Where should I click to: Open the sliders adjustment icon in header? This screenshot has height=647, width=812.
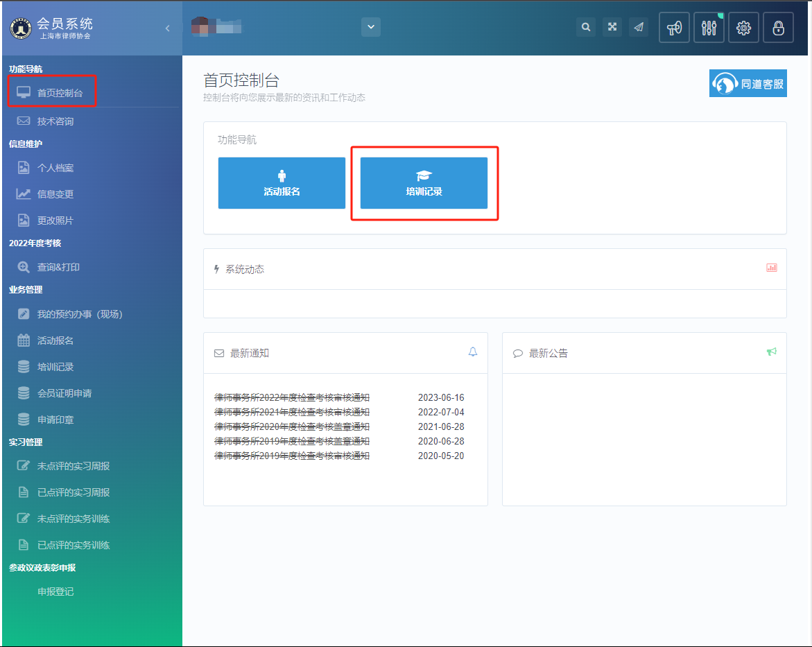[709, 28]
